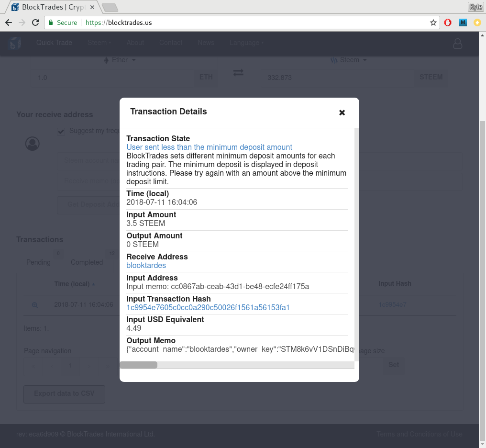The image size is (486, 448).
Task: Click the browser back arrow
Action: (x=9, y=22)
